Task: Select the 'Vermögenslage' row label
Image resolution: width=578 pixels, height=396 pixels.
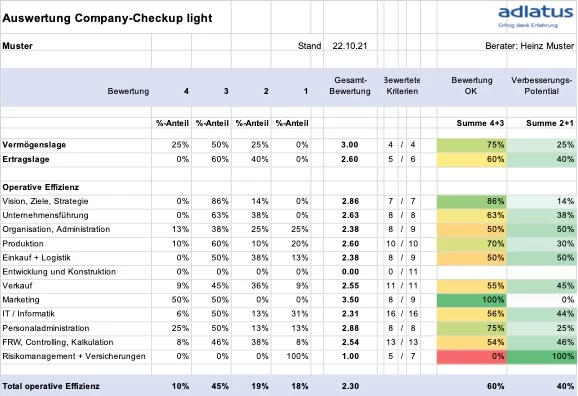Action: pyautogui.click(x=34, y=145)
